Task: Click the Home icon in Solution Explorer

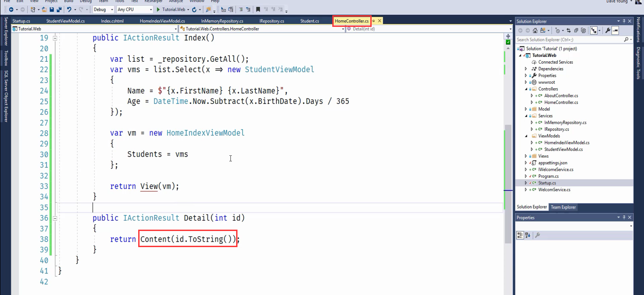Action: pos(535,30)
